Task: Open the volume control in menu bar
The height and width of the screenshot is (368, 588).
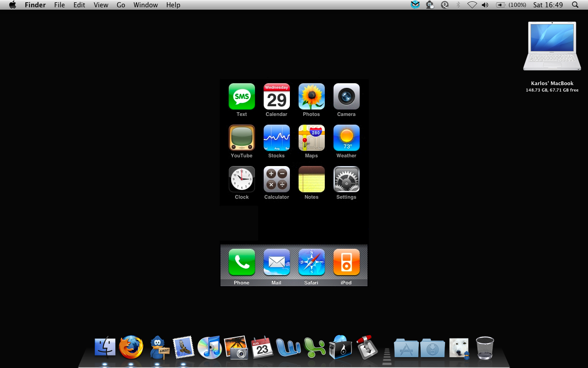Action: 485,5
